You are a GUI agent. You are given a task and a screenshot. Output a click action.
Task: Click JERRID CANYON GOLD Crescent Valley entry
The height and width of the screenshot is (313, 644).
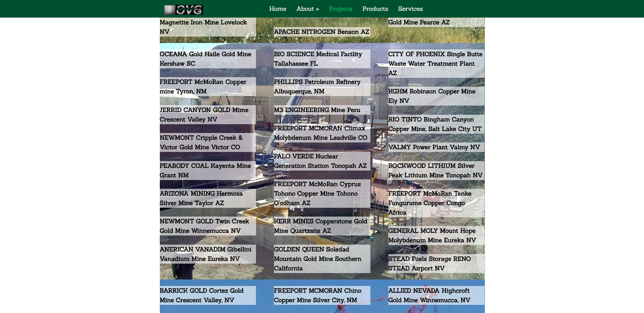click(208, 115)
